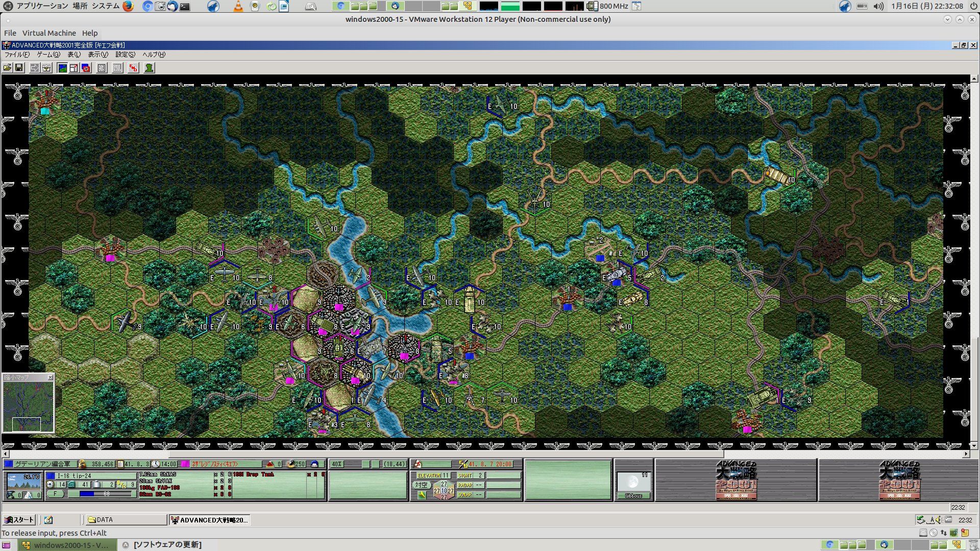Open the ヘルプ(H) menu
The width and height of the screenshot is (980, 551).
pos(154,55)
